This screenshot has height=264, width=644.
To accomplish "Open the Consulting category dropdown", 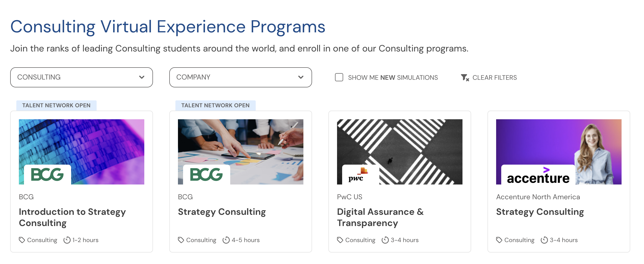I will click(81, 77).
